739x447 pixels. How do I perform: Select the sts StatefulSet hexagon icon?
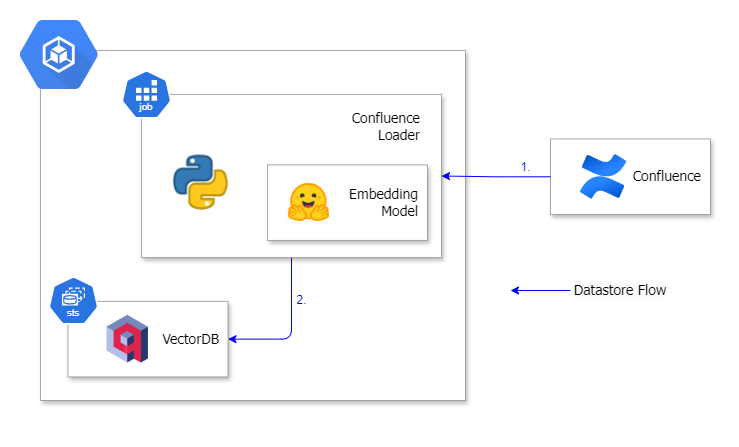pyautogui.click(x=74, y=301)
